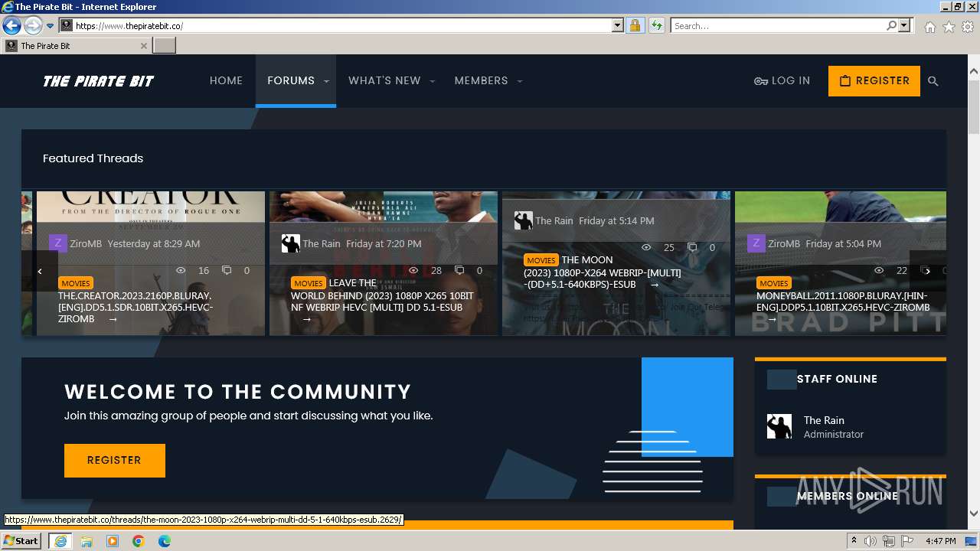The image size is (980, 551).
Task: Open the IE tools gear icon
Action: pos(968,27)
